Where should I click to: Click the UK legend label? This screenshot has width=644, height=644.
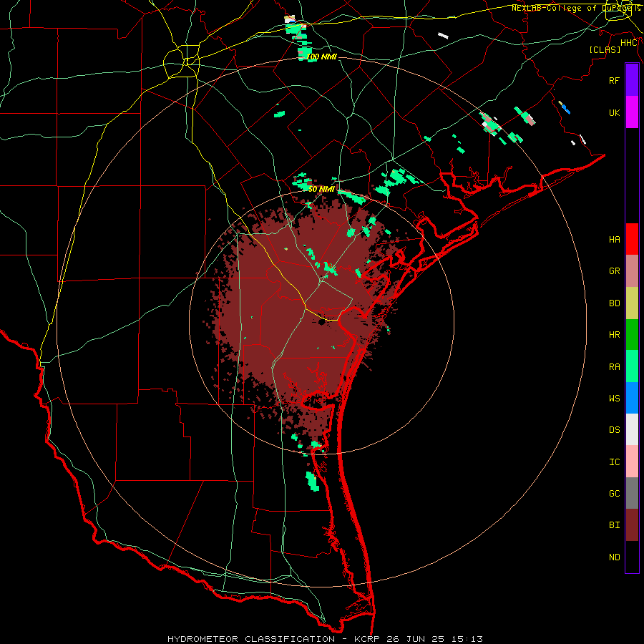pyautogui.click(x=615, y=112)
